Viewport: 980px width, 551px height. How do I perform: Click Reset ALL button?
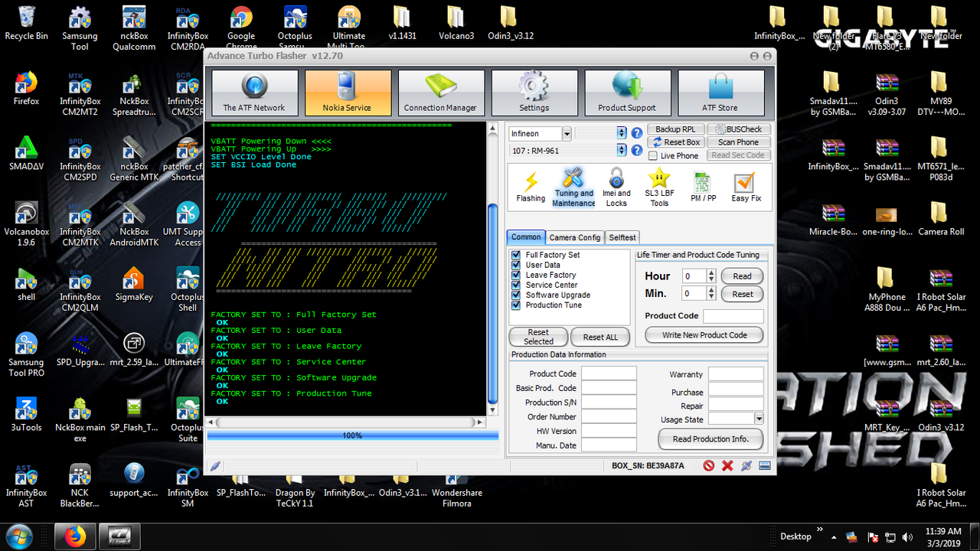tap(600, 337)
